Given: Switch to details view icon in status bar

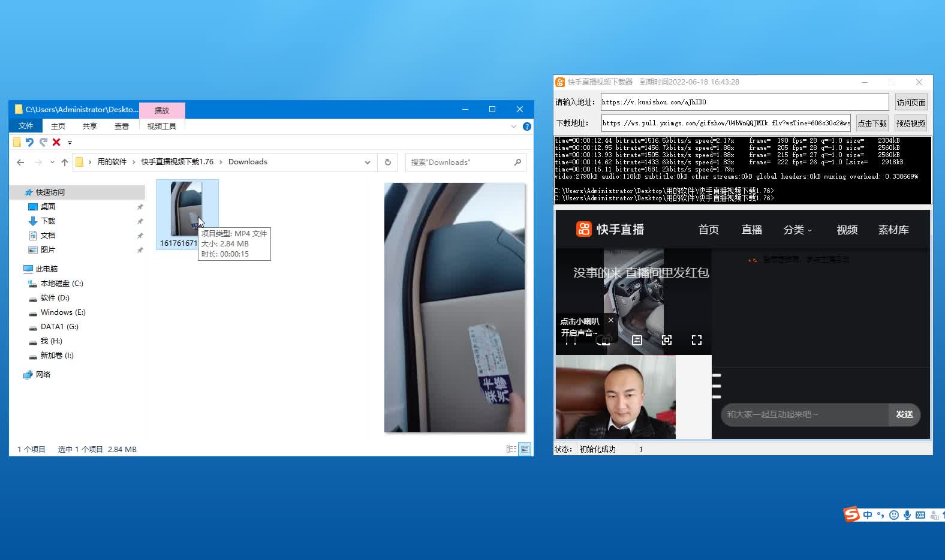Looking at the screenshot, I should [511, 449].
